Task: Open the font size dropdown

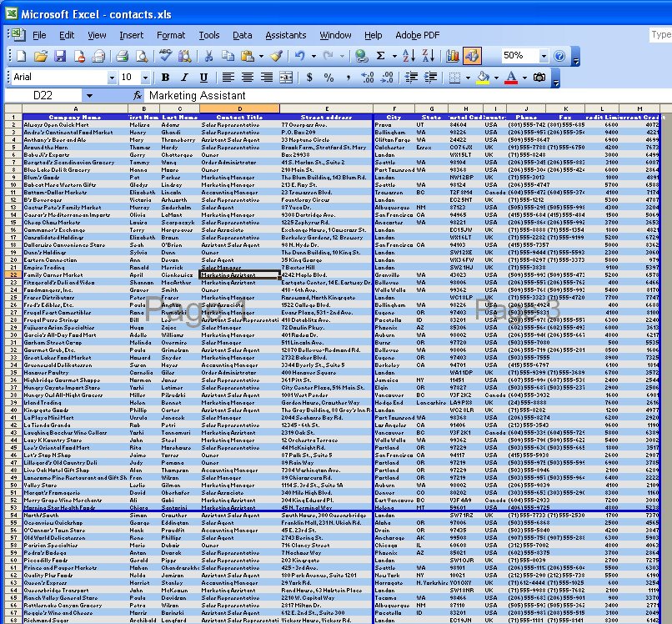Action: pos(145,78)
